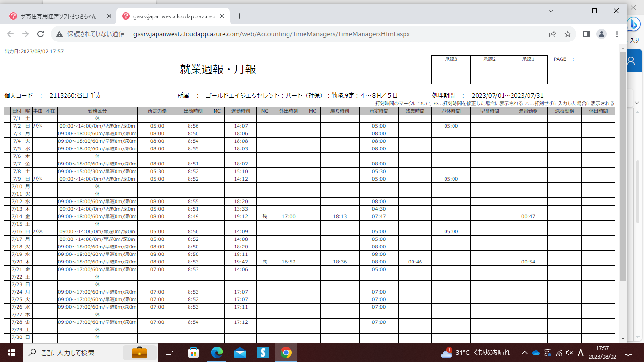644x362 pixels.
Task: Open network status tray icon
Action: coord(559,353)
